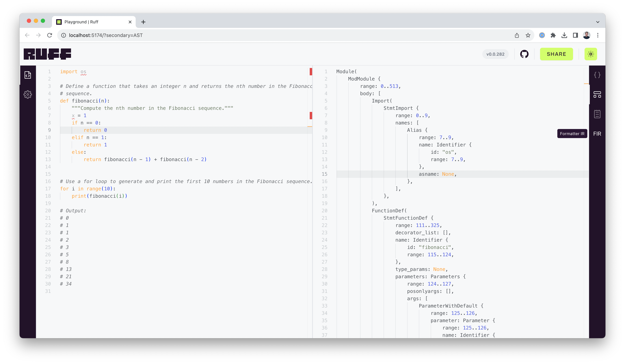Bookmark this page with the star icon

tap(528, 35)
